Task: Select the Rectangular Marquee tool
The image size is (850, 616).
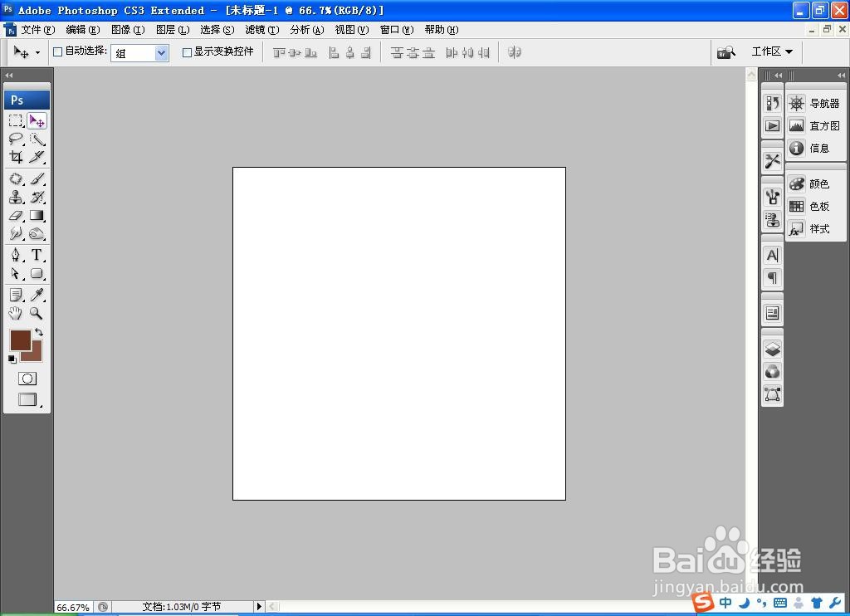Action: coord(16,120)
